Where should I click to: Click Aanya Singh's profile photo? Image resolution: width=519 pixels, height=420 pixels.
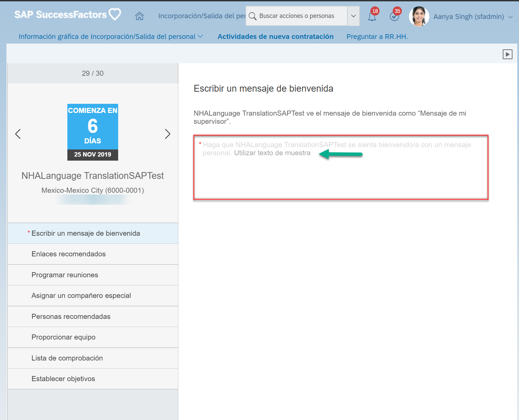coord(419,16)
